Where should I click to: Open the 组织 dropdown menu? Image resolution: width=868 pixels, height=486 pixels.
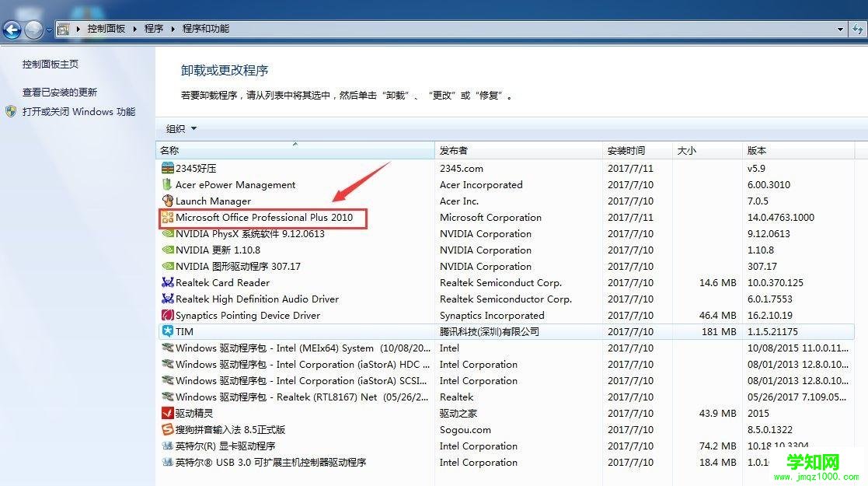[181, 128]
